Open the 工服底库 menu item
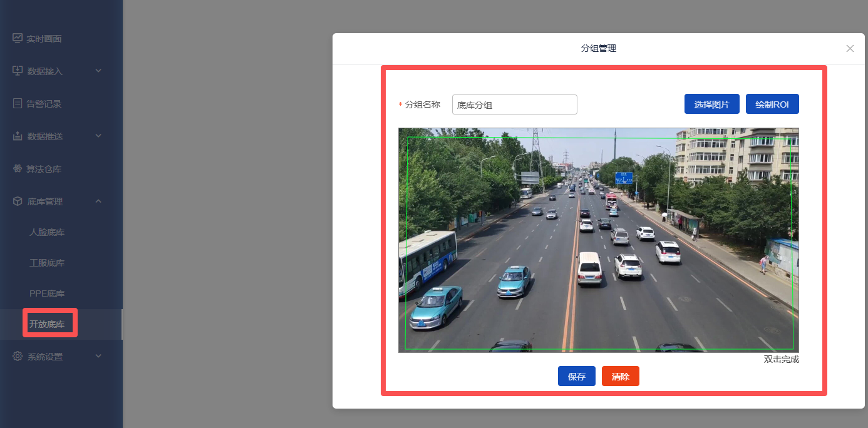 (x=47, y=263)
